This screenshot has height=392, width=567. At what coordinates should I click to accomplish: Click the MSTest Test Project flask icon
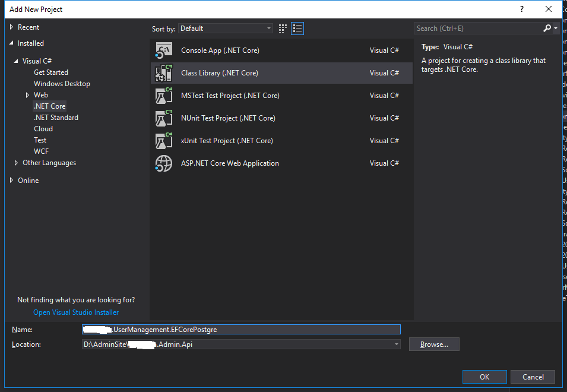click(x=164, y=96)
